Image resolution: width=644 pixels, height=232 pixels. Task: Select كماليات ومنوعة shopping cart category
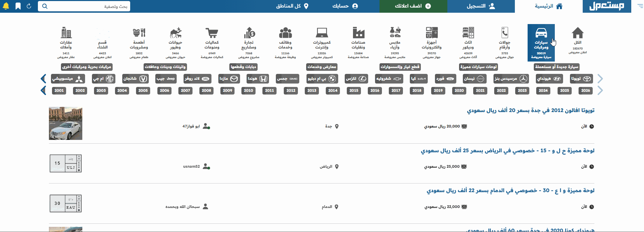pyautogui.click(x=212, y=43)
